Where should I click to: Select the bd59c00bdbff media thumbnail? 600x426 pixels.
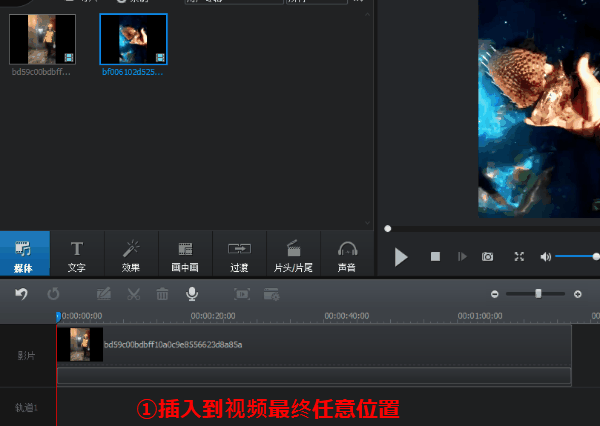tap(42, 39)
